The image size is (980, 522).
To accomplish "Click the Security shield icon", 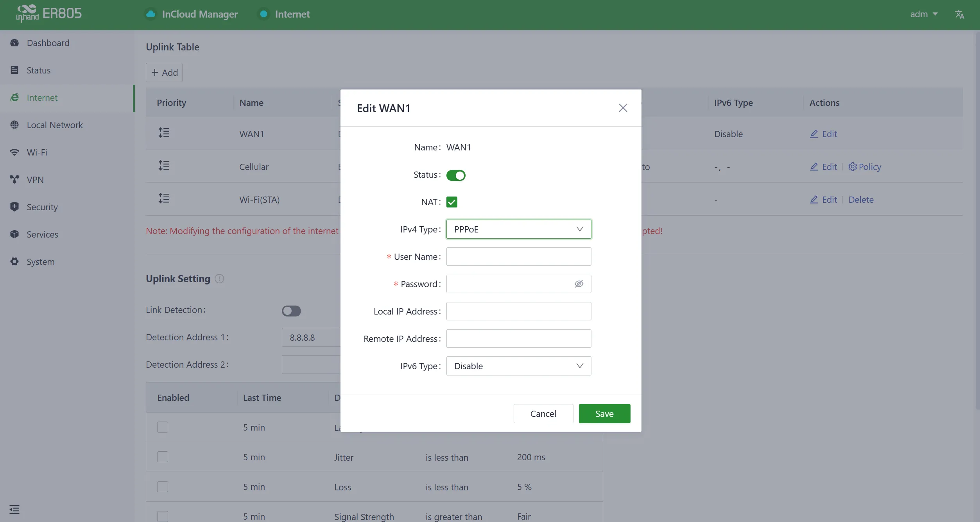I will pyautogui.click(x=14, y=207).
